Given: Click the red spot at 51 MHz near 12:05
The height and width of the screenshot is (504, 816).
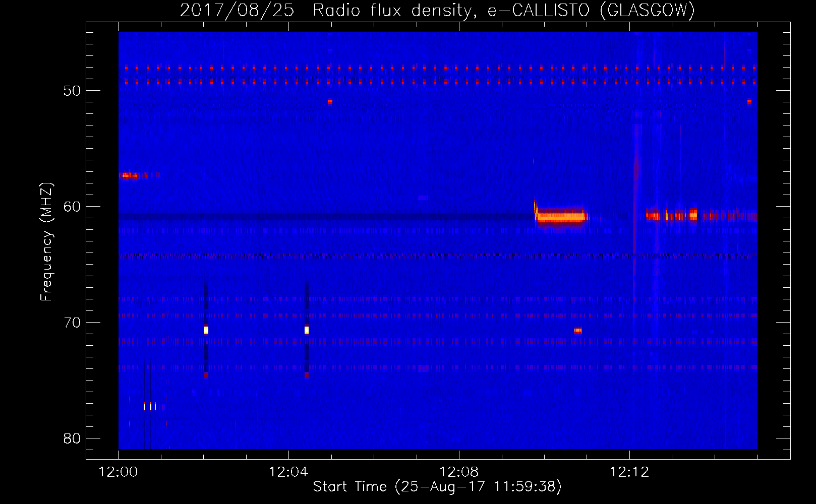Looking at the screenshot, I should [330, 101].
